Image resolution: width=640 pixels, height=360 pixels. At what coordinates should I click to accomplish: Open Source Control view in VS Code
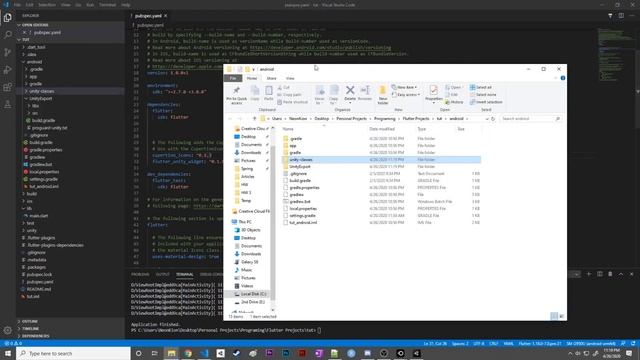(8, 52)
